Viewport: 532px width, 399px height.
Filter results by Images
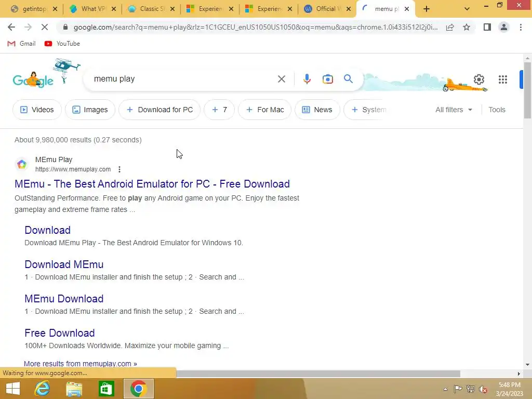(90, 110)
